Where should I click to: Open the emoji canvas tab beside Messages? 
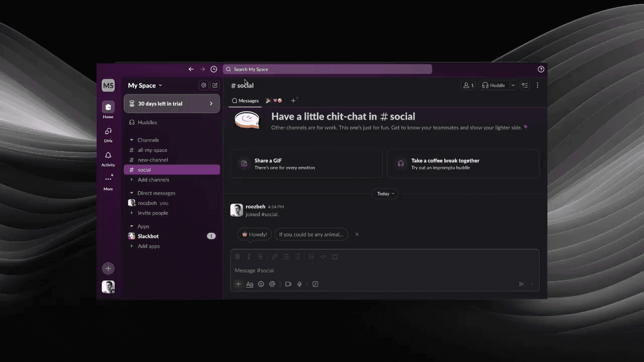click(x=274, y=101)
